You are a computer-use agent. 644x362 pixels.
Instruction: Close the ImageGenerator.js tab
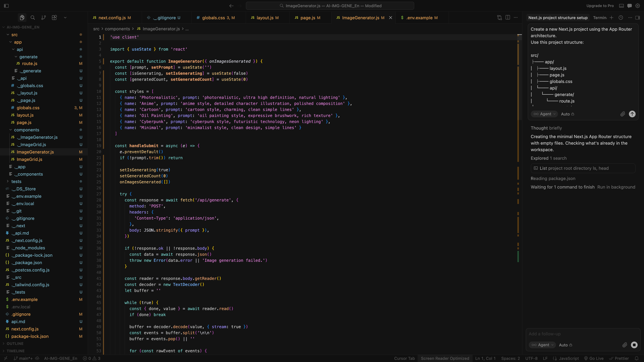point(390,18)
